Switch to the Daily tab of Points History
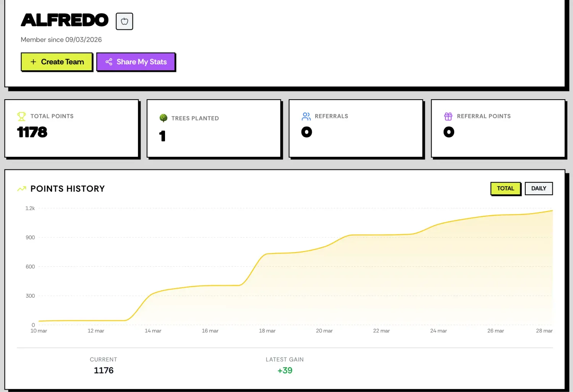The height and width of the screenshot is (392, 573). 539,188
